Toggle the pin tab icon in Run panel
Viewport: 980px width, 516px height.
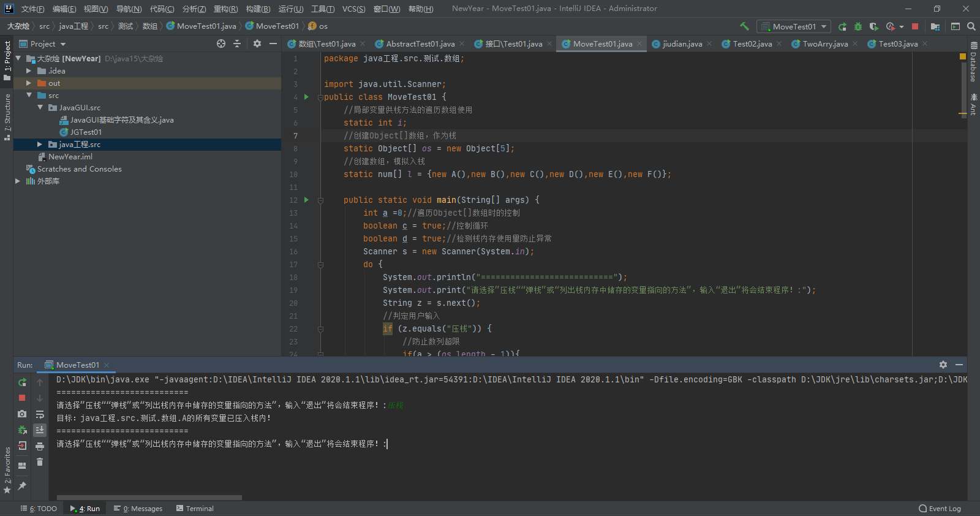[22, 486]
